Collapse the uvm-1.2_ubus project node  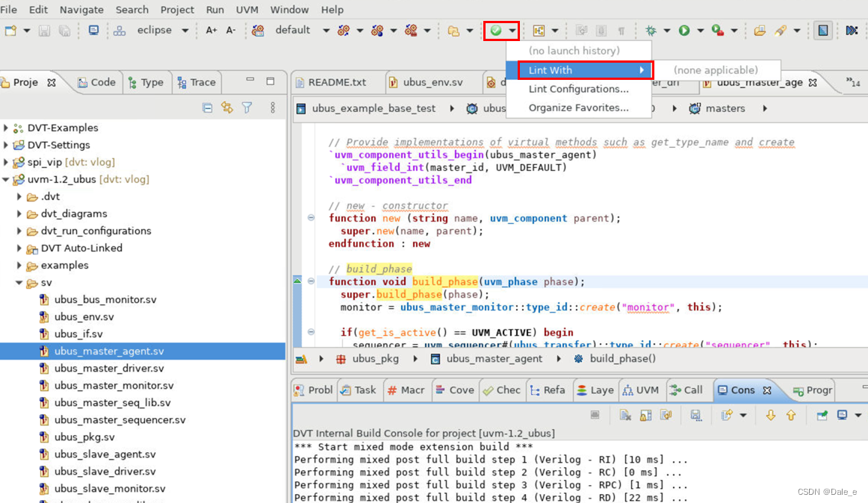coord(5,179)
